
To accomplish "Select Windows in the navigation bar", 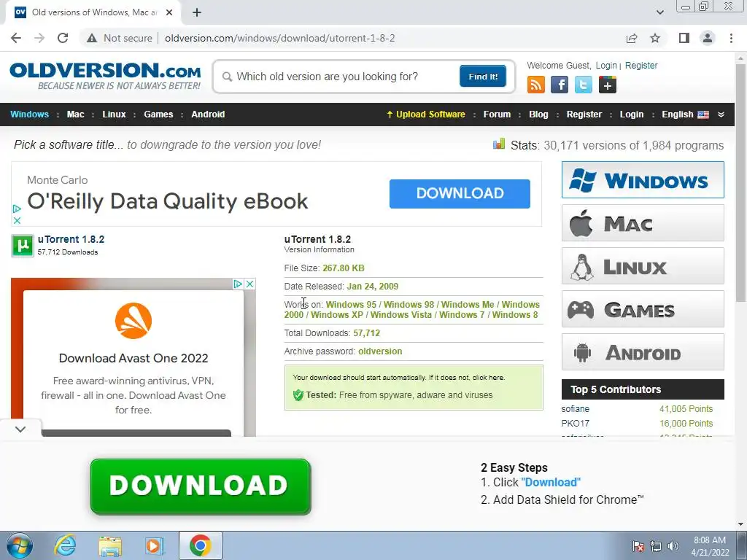I will click(29, 114).
